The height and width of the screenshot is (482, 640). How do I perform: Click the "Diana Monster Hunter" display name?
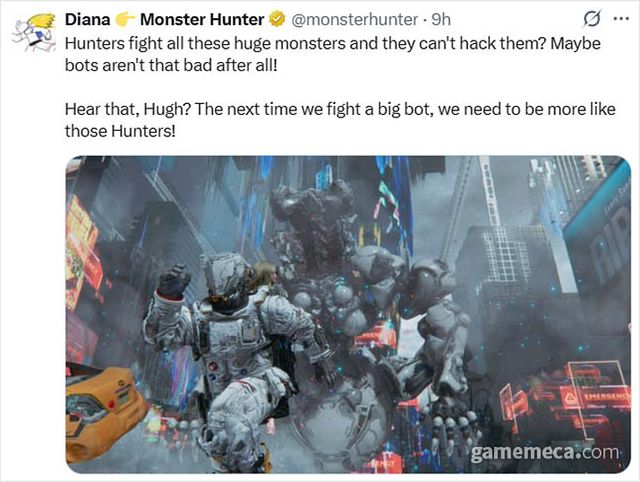tap(164, 19)
